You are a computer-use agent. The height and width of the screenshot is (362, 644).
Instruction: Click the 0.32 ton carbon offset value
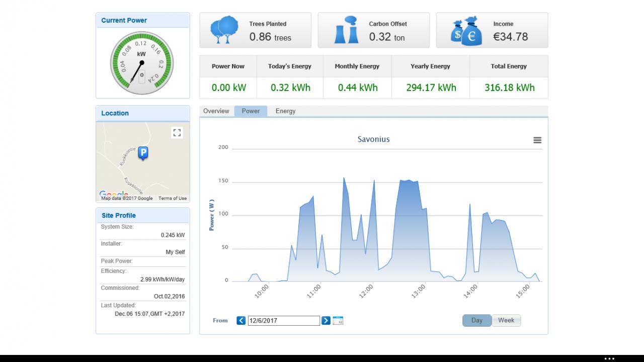coord(387,37)
